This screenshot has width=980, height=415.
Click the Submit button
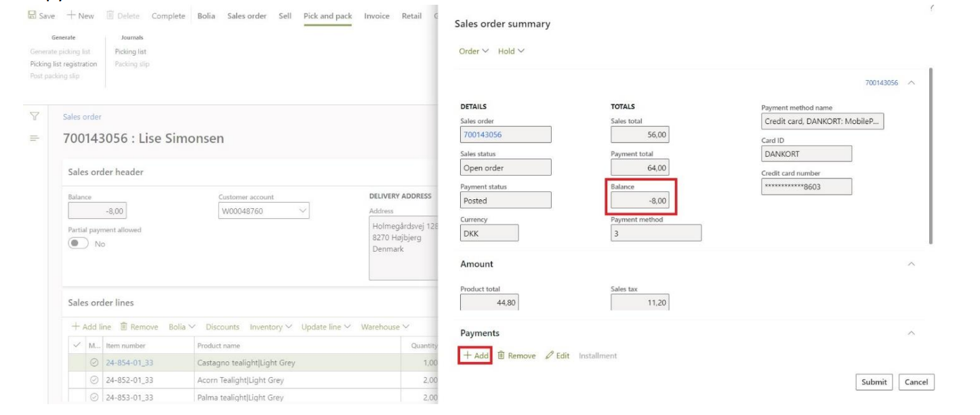(874, 382)
